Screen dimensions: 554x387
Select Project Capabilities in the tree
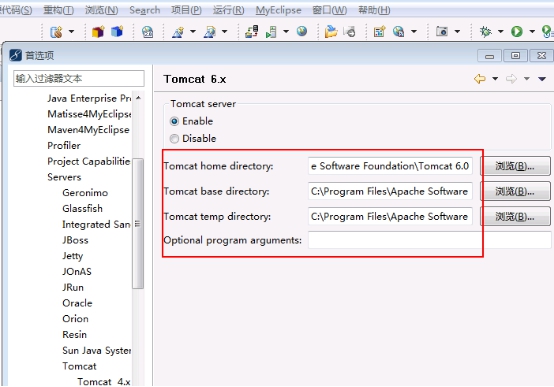[x=89, y=161]
